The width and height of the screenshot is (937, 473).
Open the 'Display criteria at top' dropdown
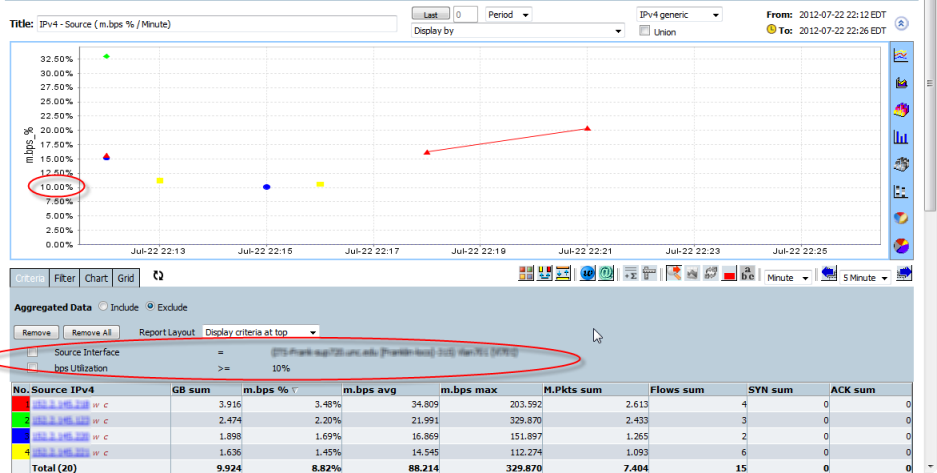261,332
